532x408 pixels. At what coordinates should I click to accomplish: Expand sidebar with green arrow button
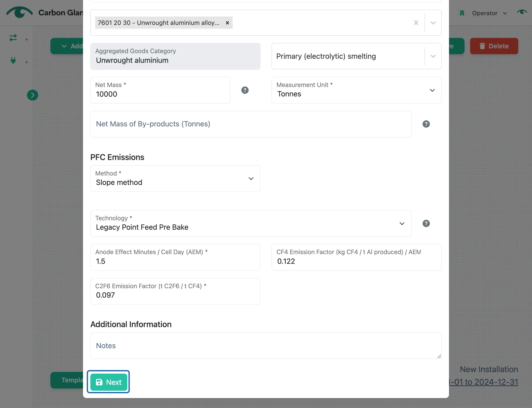pyautogui.click(x=33, y=95)
